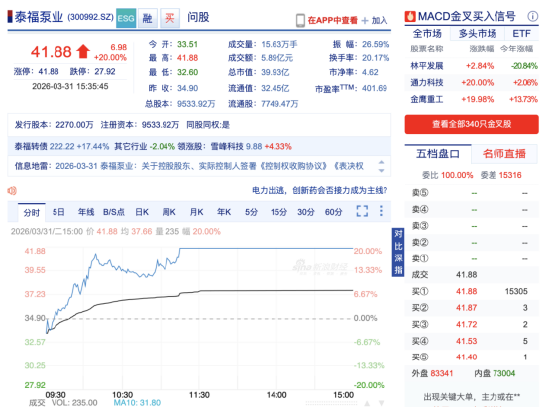Click the phone icon beside 在APP中查看
The width and height of the screenshot is (550, 407).
300,20
